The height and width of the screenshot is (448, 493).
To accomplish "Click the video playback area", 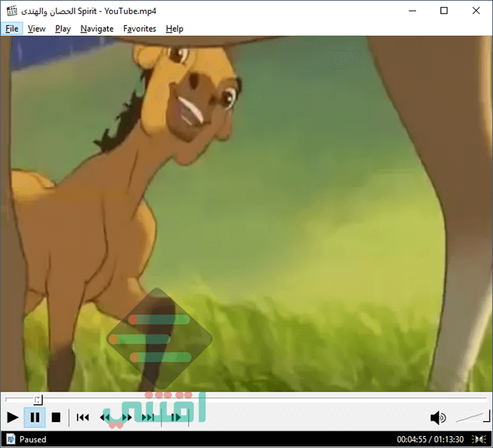I will click(x=246, y=213).
